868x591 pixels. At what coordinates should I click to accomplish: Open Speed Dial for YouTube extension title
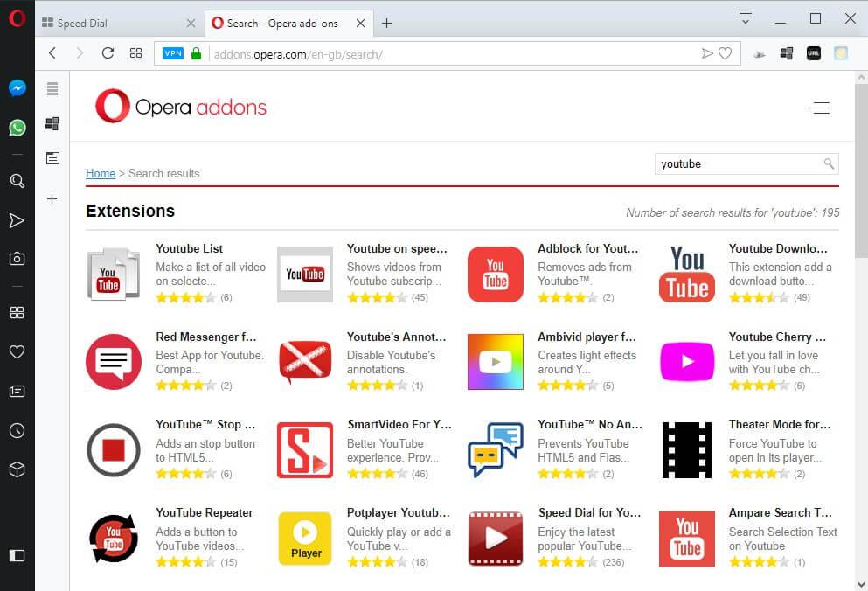[589, 513]
